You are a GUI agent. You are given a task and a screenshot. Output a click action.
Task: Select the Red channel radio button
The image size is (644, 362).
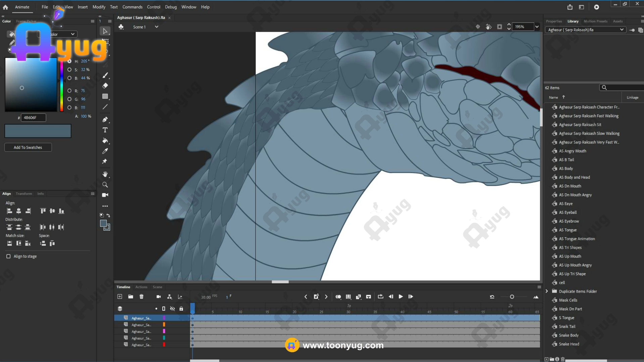point(69,91)
